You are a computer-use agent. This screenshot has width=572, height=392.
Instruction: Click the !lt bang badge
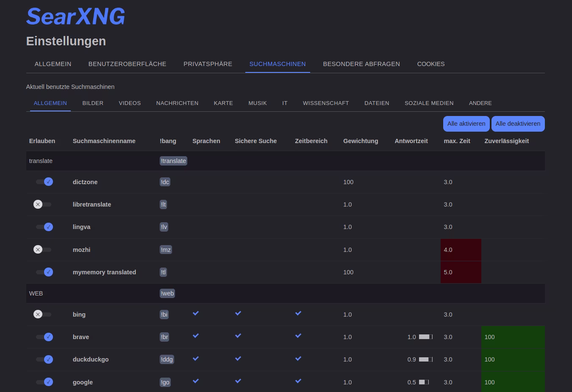[164, 204]
